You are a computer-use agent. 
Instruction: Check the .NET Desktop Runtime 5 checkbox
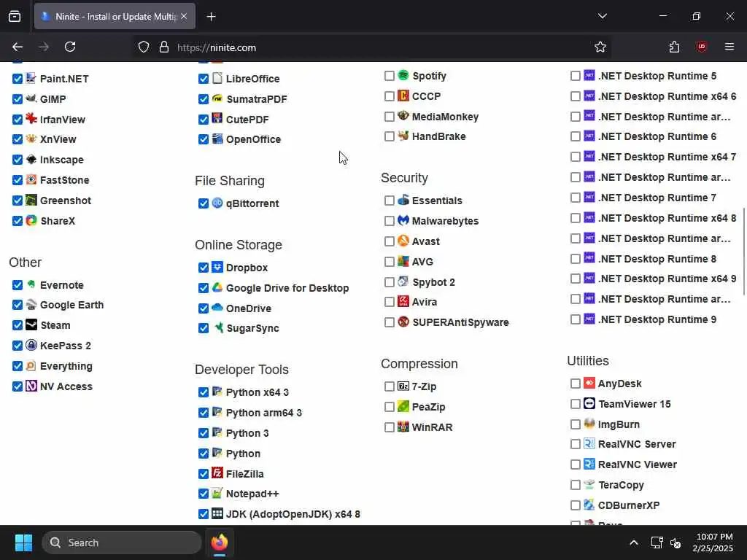pyautogui.click(x=575, y=76)
